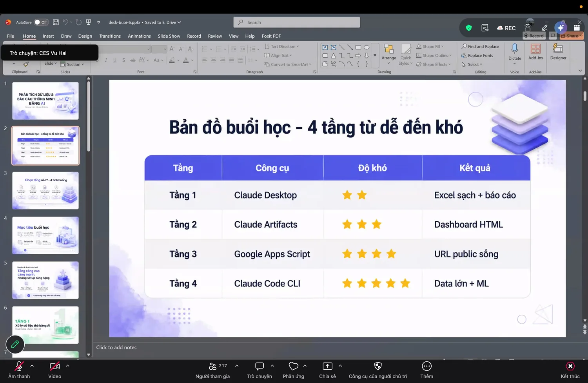
Task: Select the Triangle shape in gallery
Action: (333, 56)
